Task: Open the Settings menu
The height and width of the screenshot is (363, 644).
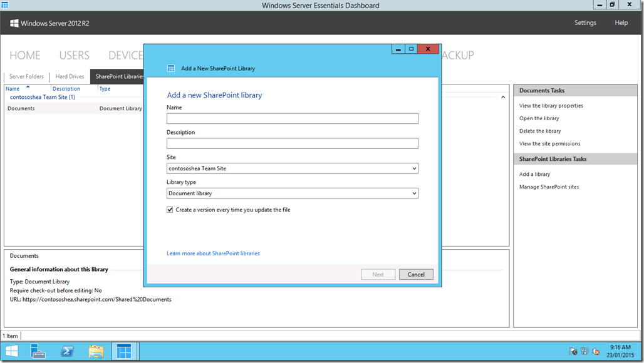Action: [x=585, y=23]
